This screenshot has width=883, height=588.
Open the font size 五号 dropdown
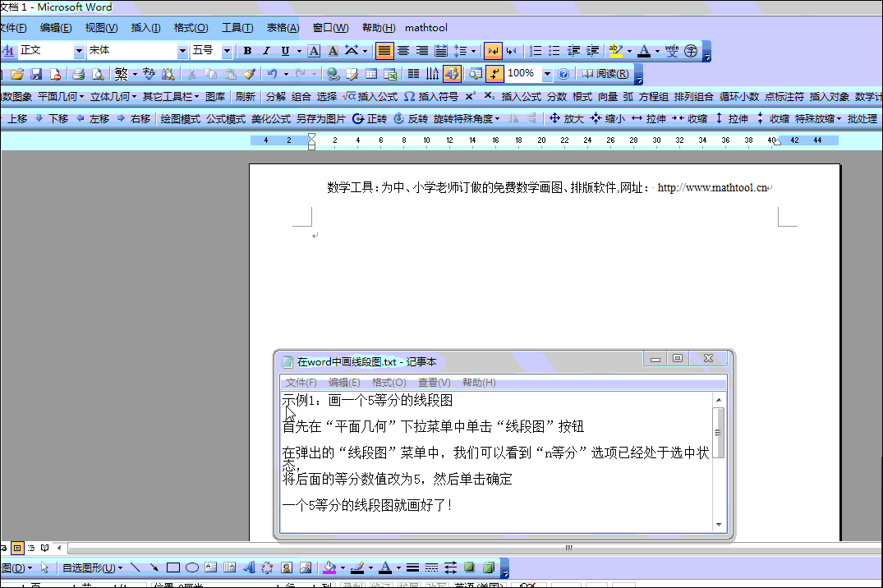click(228, 50)
